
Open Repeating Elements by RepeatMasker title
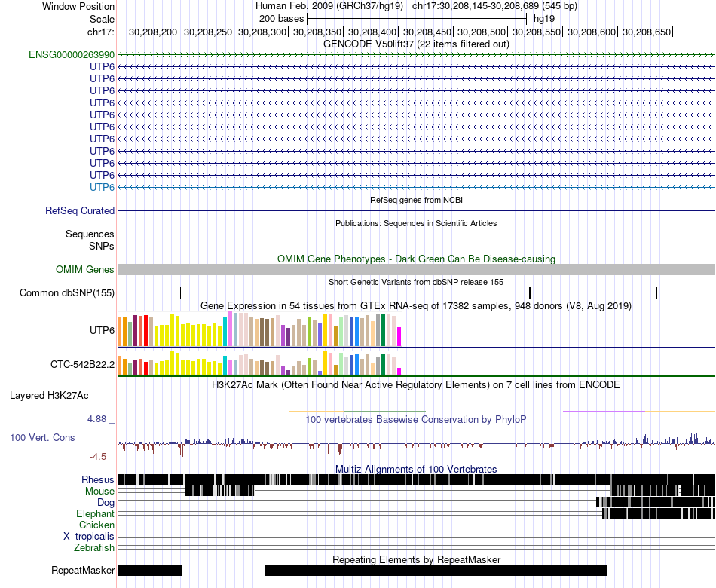pyautogui.click(x=416, y=559)
